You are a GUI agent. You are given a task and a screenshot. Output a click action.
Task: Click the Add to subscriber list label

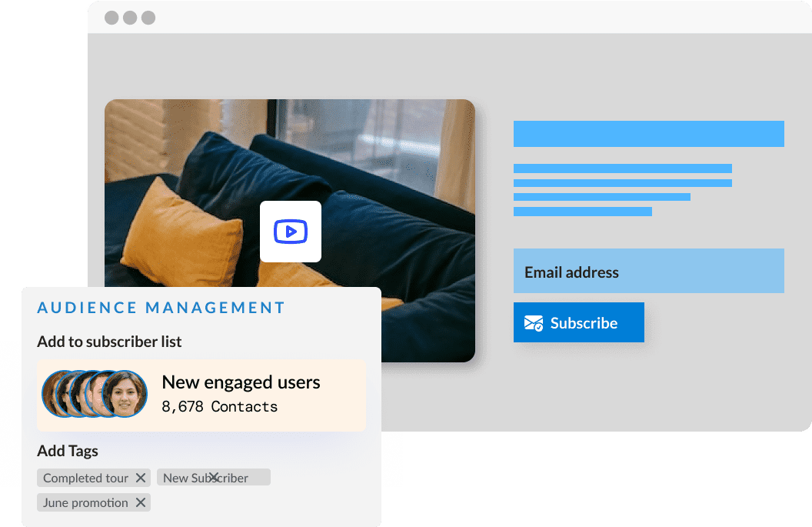109,342
